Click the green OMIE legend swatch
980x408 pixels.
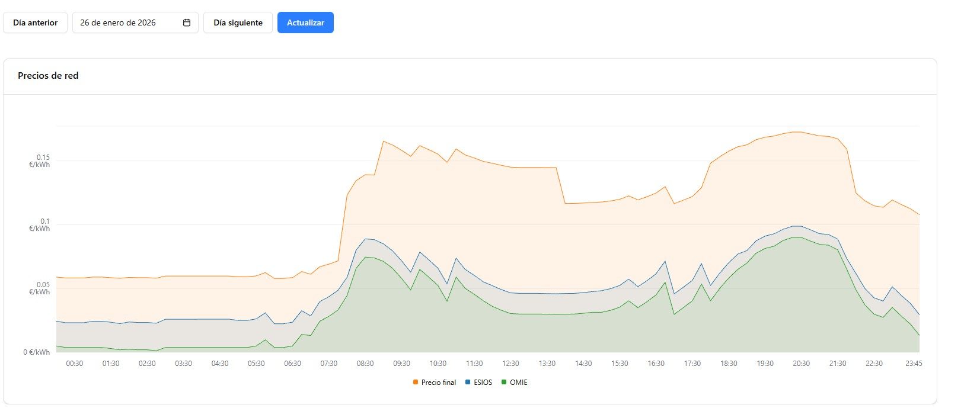pyautogui.click(x=504, y=383)
